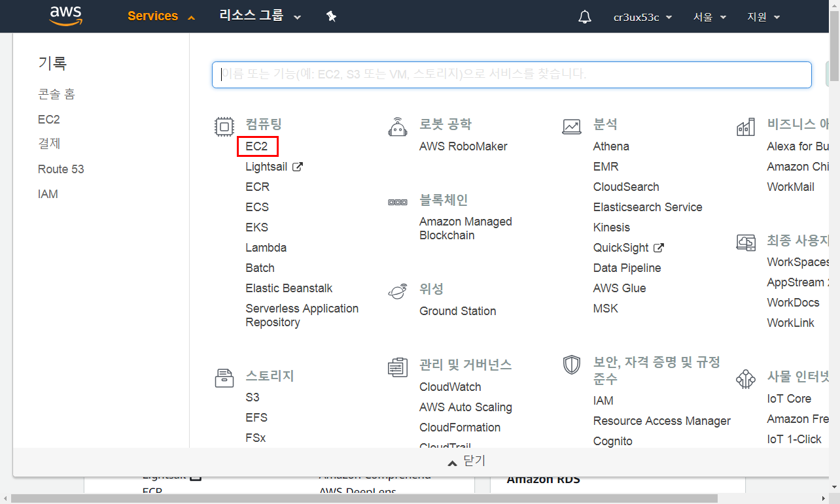Viewport: 840px width, 504px height.
Task: Open Amazon Managed Blockchain
Action: point(466,229)
